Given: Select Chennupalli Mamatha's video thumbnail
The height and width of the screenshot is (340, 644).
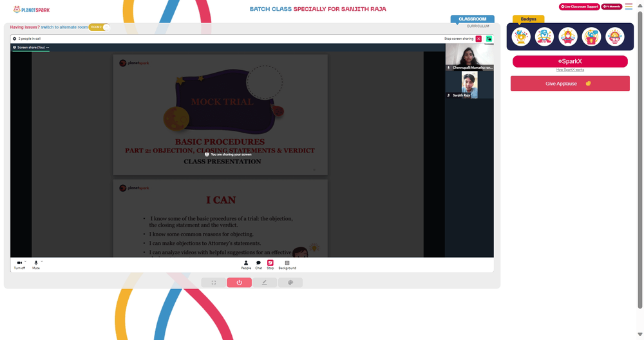Looking at the screenshot, I should coord(469,57).
